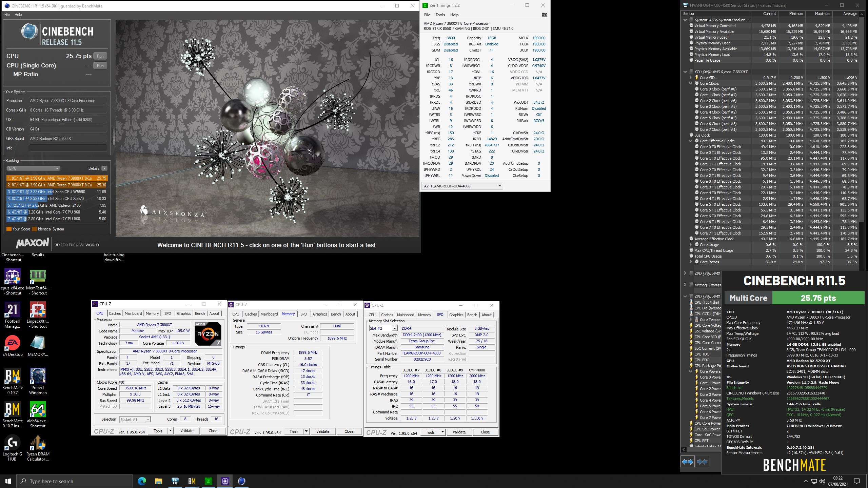Run Cinebench CPU multi-core test

[x=100, y=56]
